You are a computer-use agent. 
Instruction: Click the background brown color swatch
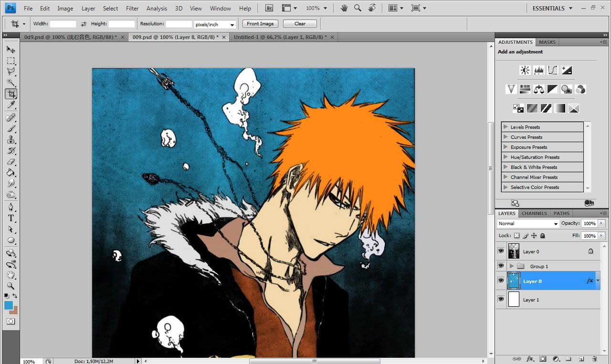point(15,311)
